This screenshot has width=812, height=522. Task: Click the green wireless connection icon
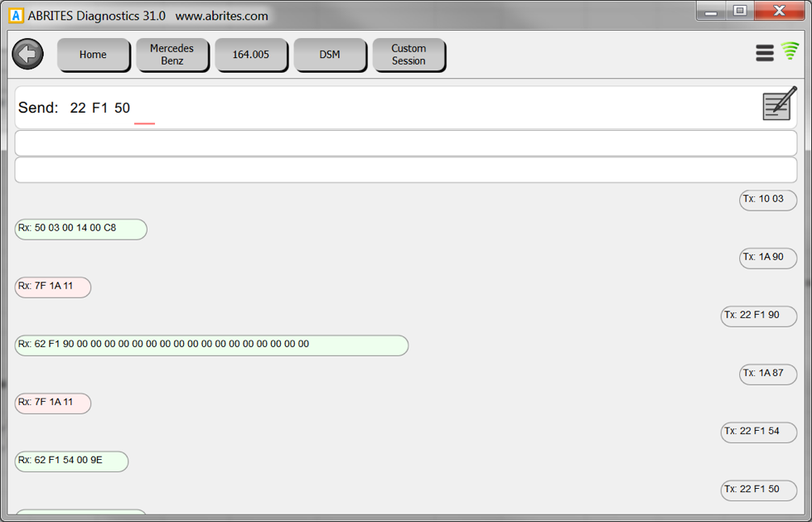790,51
